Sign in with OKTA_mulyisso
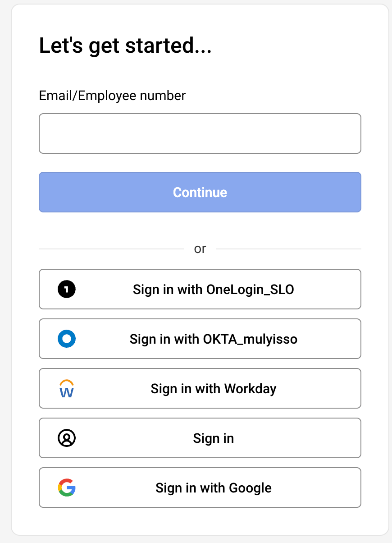Image resolution: width=392 pixels, height=543 pixels. tap(200, 339)
